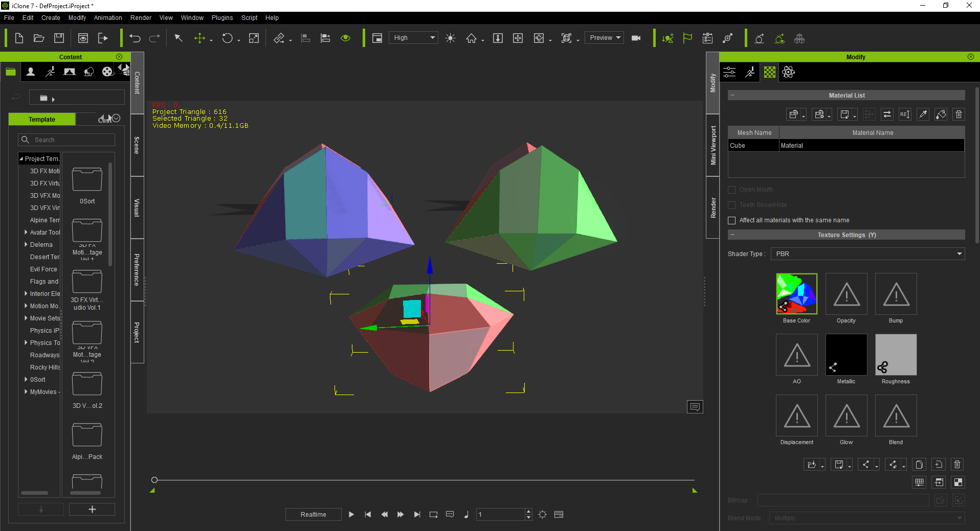
Task: Open the File menu
Action: (9, 18)
